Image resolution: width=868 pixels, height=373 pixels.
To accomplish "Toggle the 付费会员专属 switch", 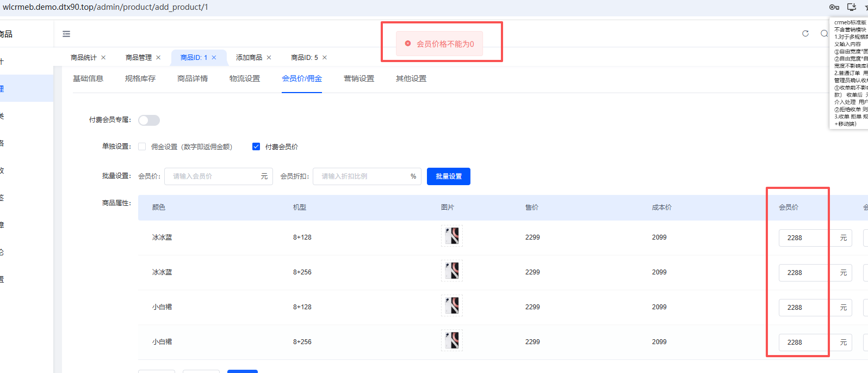I will pos(149,120).
